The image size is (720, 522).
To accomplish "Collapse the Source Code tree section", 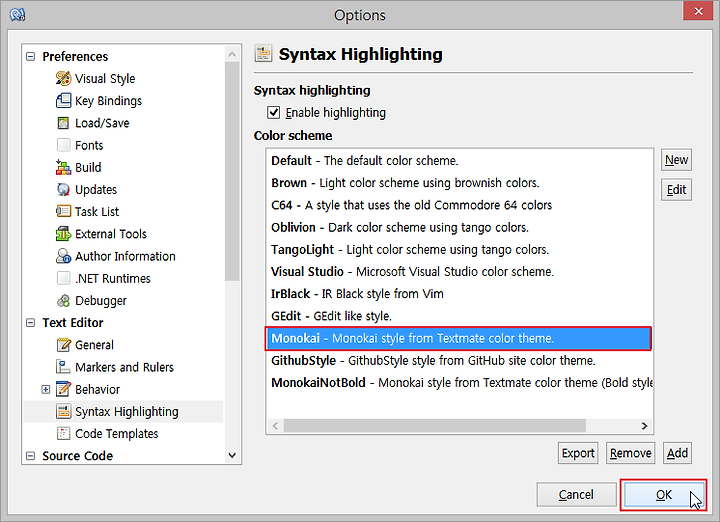I will [31, 456].
